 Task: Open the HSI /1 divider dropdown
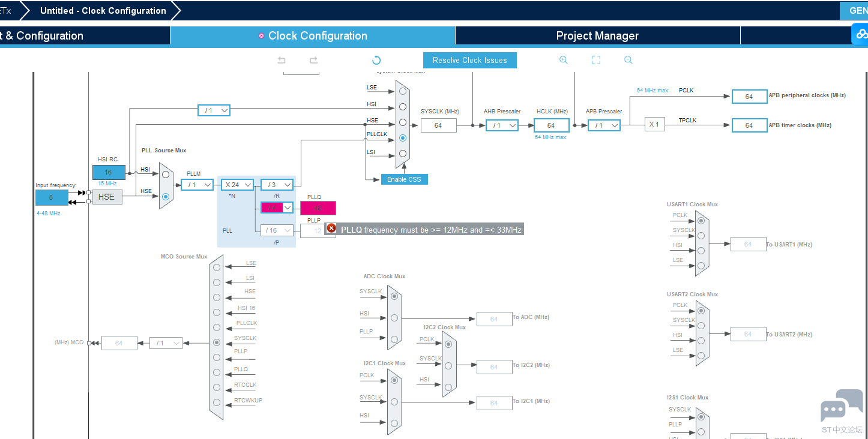[214, 110]
